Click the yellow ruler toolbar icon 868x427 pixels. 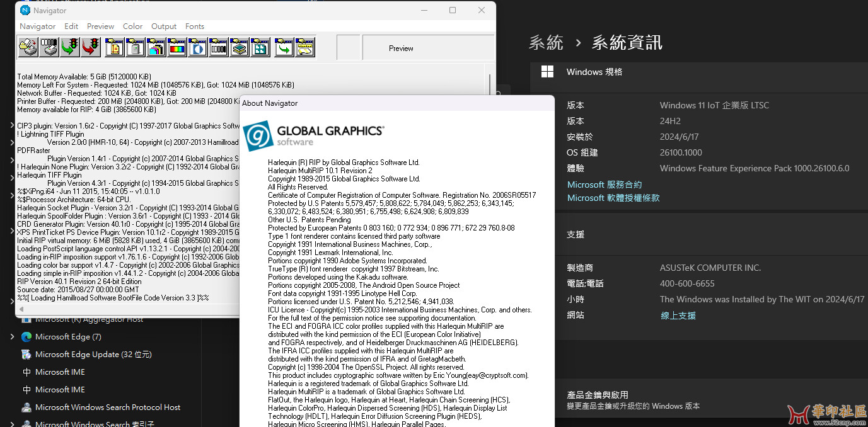pos(305,47)
